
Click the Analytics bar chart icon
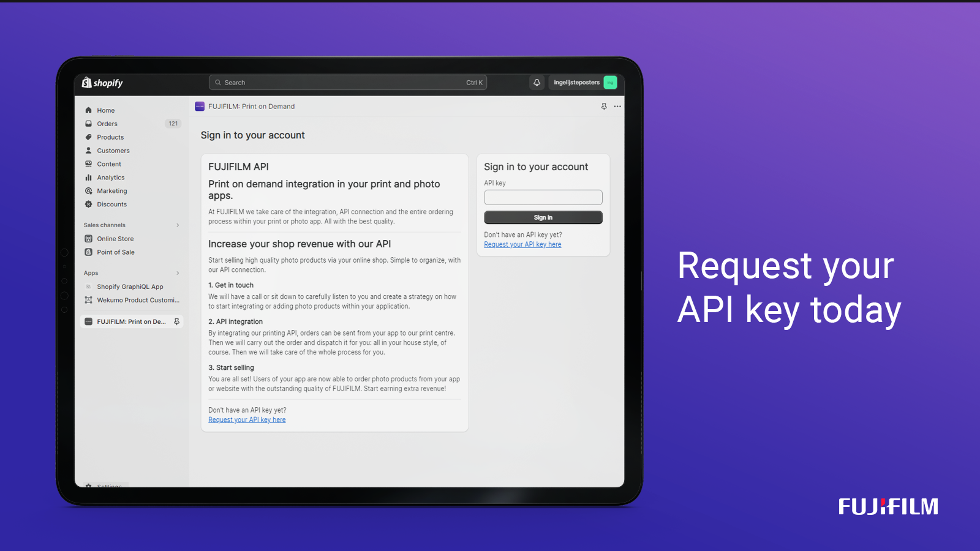(89, 178)
